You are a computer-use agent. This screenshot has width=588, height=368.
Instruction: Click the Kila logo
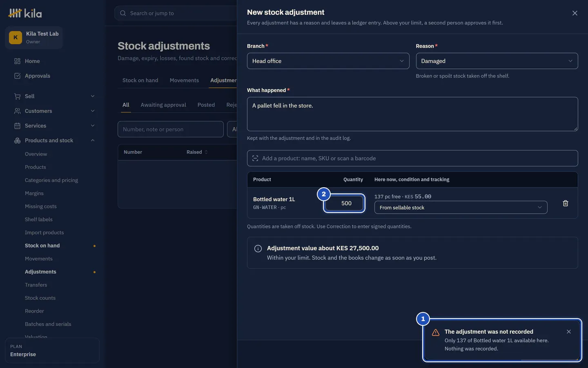[x=25, y=13]
